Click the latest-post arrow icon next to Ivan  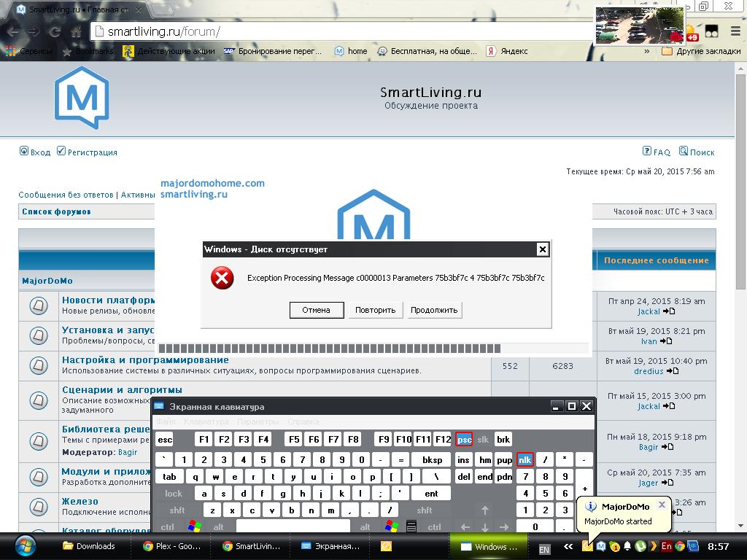click(666, 341)
